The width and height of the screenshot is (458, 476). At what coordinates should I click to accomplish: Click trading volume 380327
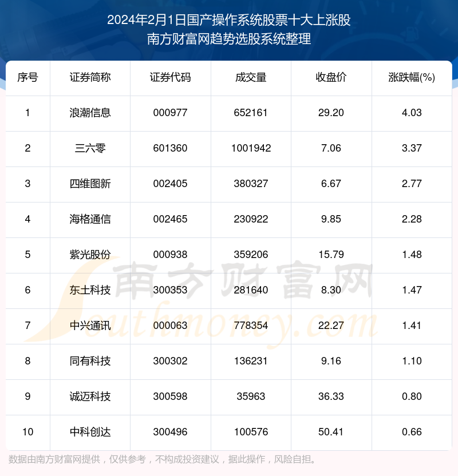(x=251, y=184)
